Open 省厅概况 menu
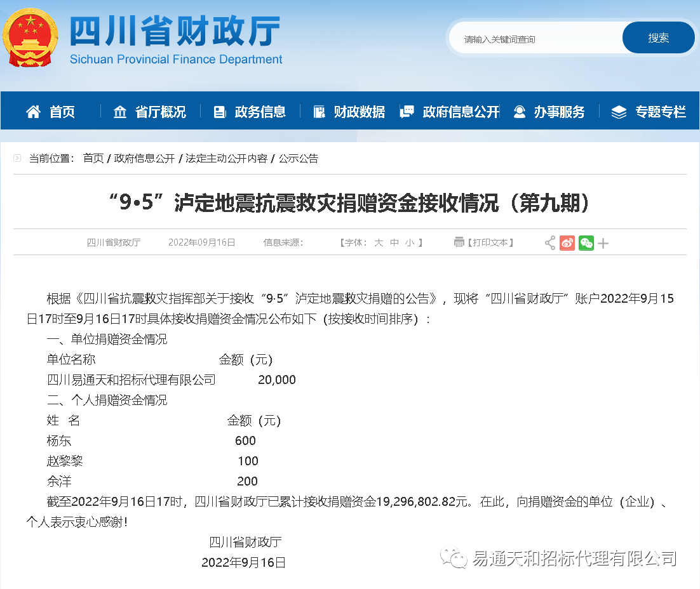 tap(150, 112)
